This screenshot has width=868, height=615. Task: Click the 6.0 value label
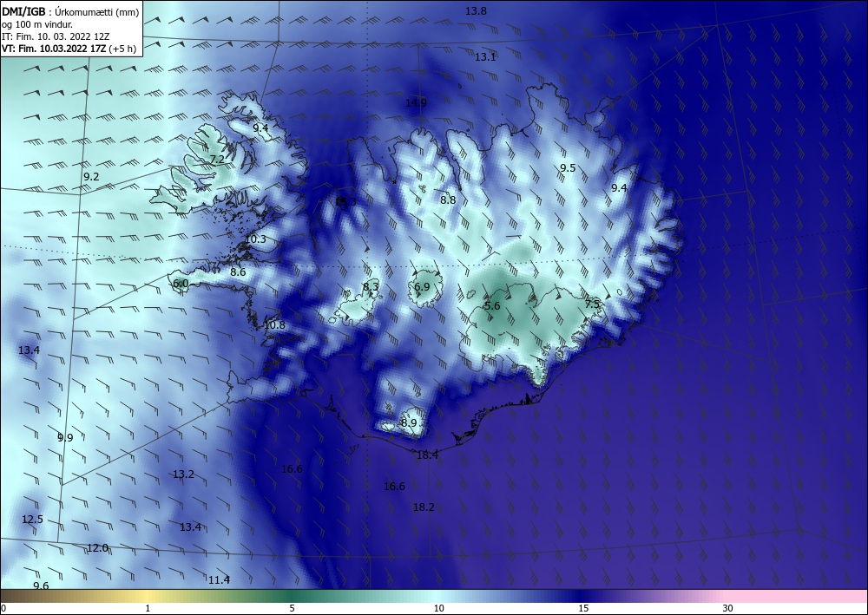pyautogui.click(x=181, y=284)
